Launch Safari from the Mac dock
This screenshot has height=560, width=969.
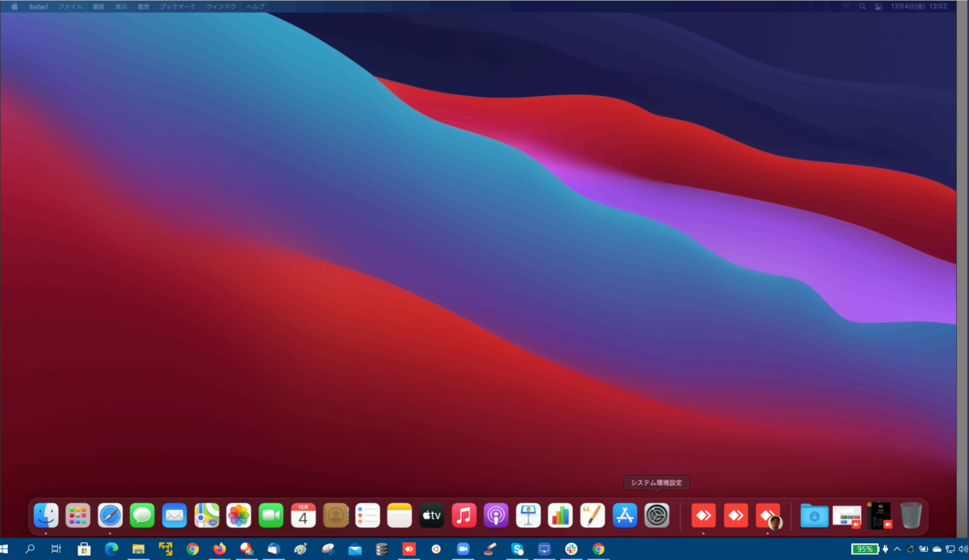[110, 515]
